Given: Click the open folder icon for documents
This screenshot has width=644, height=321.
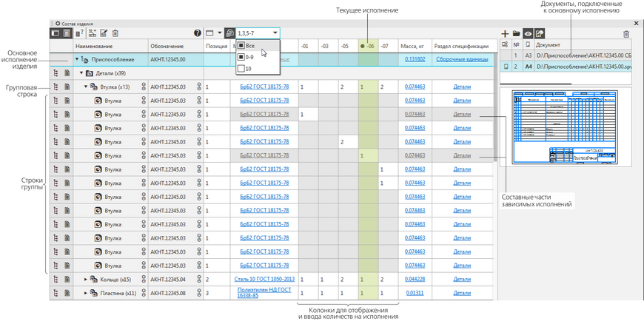Looking at the screenshot, I should click(517, 34).
